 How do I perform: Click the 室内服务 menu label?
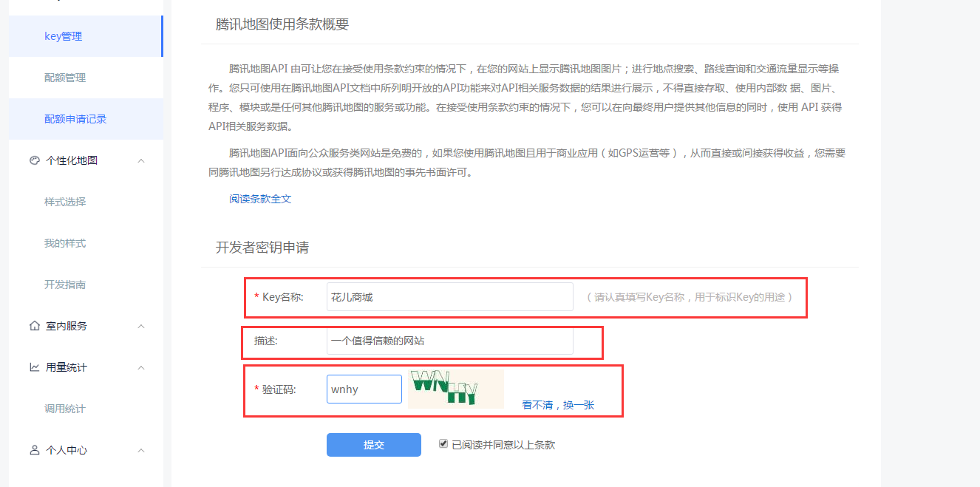click(67, 326)
